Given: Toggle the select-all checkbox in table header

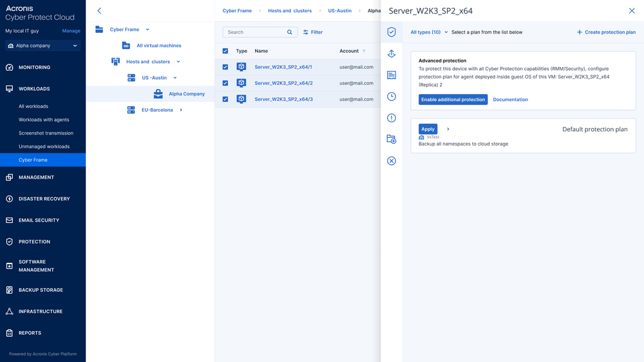Looking at the screenshot, I should point(225,51).
